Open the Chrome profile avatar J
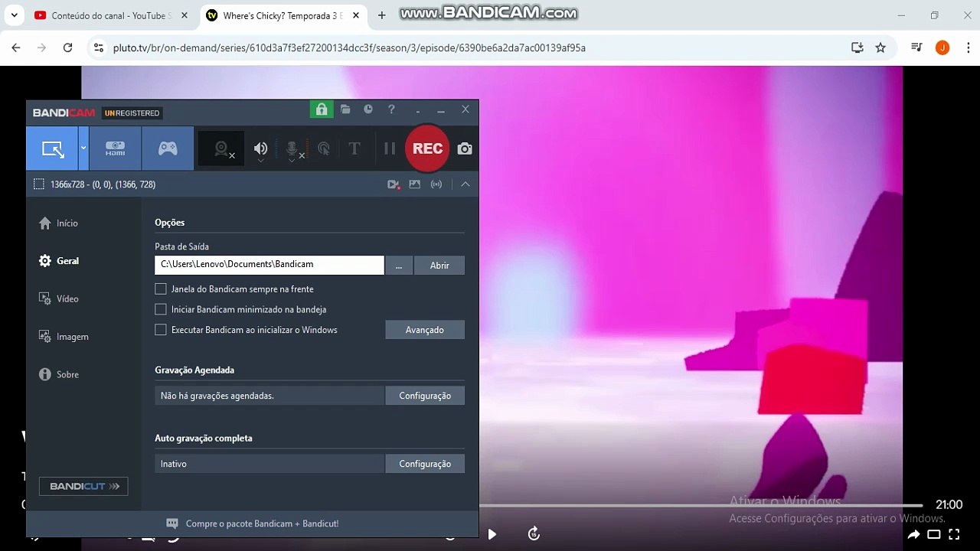The image size is (980, 551). coord(942,47)
